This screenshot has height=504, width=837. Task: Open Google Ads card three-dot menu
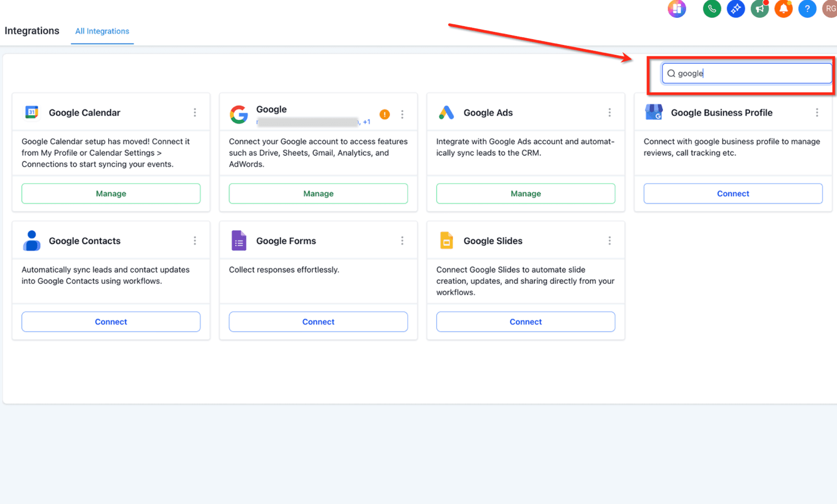tap(609, 112)
